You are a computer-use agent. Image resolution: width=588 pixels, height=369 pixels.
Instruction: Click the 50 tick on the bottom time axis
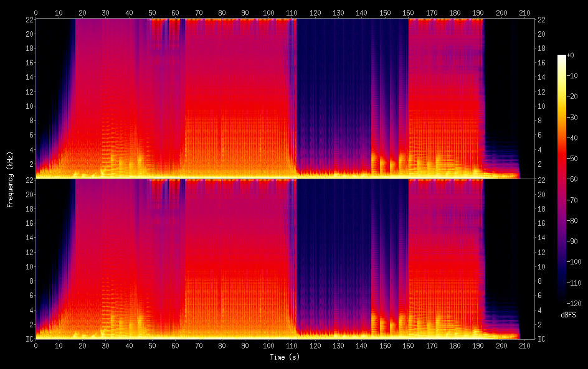(x=151, y=345)
